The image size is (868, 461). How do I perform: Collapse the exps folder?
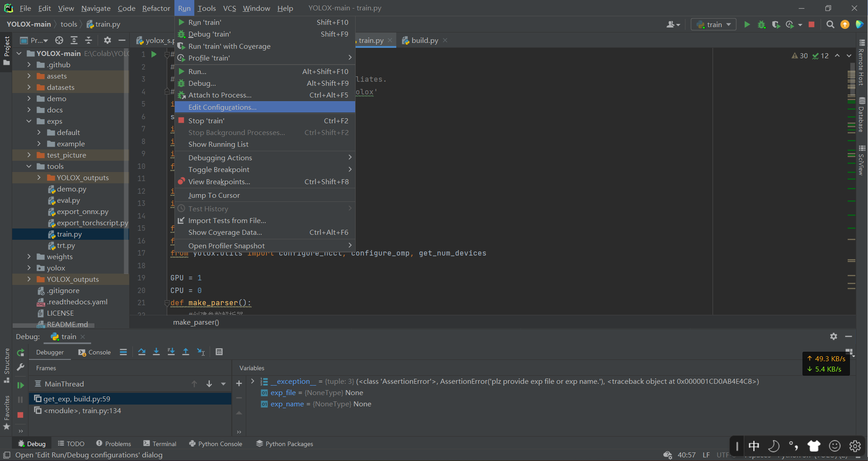coord(29,121)
